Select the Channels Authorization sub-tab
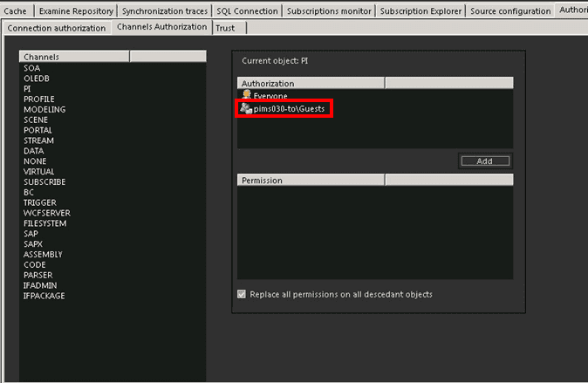This screenshot has height=383, width=588. tap(161, 27)
